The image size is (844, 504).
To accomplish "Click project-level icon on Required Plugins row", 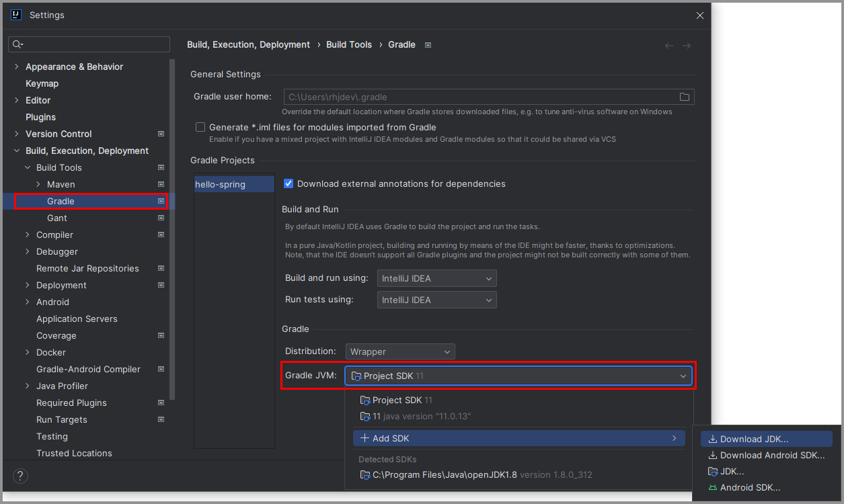I will tap(161, 403).
